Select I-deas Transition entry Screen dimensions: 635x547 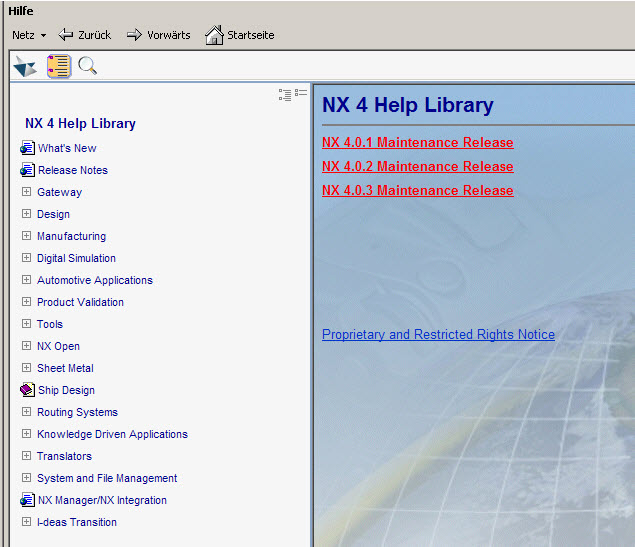tap(77, 522)
